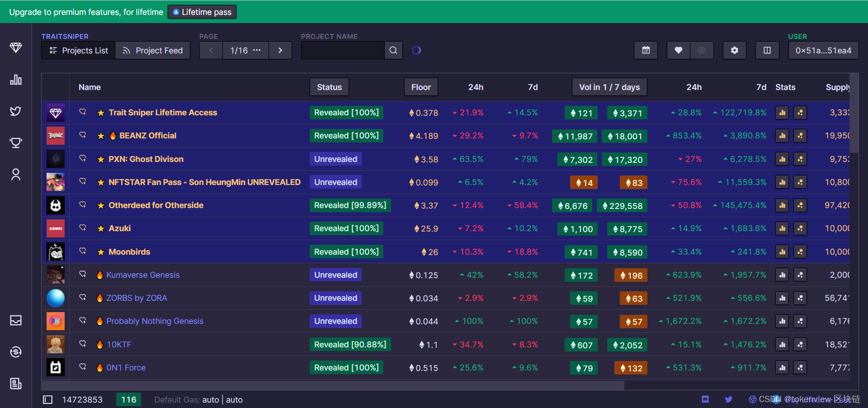Screen dimensions: 868x408
Task: Sort by the Floor column header
Action: pos(421,87)
